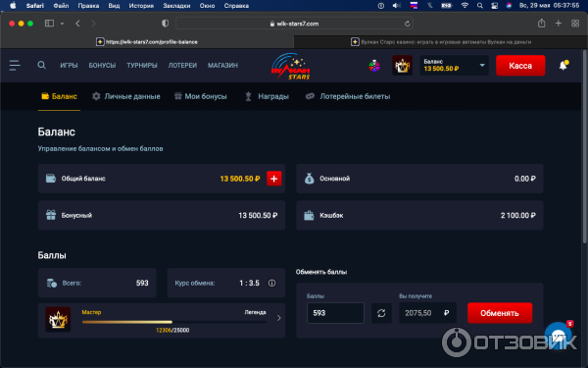Open a new Safari tab

click(559, 24)
